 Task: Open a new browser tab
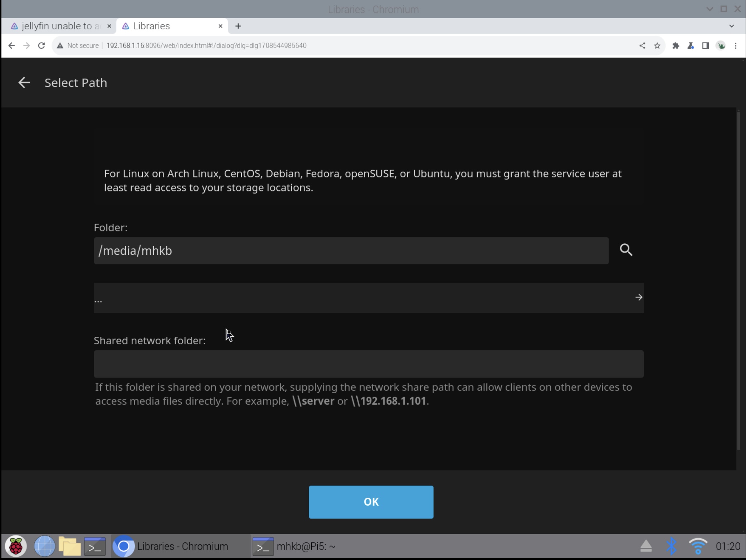tap(238, 26)
